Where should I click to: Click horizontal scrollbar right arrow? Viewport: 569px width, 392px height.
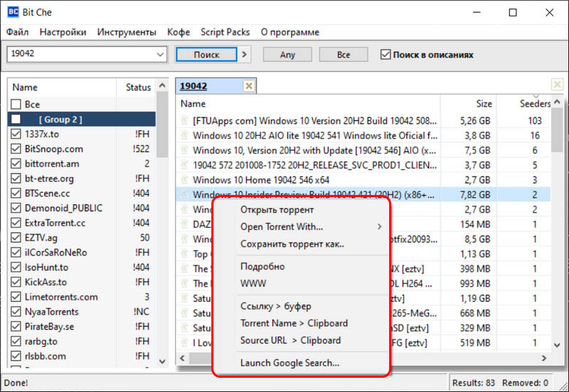(543, 359)
